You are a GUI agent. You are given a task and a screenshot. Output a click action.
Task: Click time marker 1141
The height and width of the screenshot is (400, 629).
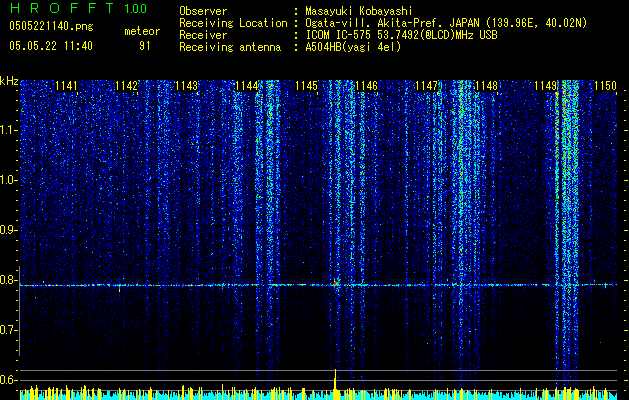[66, 86]
